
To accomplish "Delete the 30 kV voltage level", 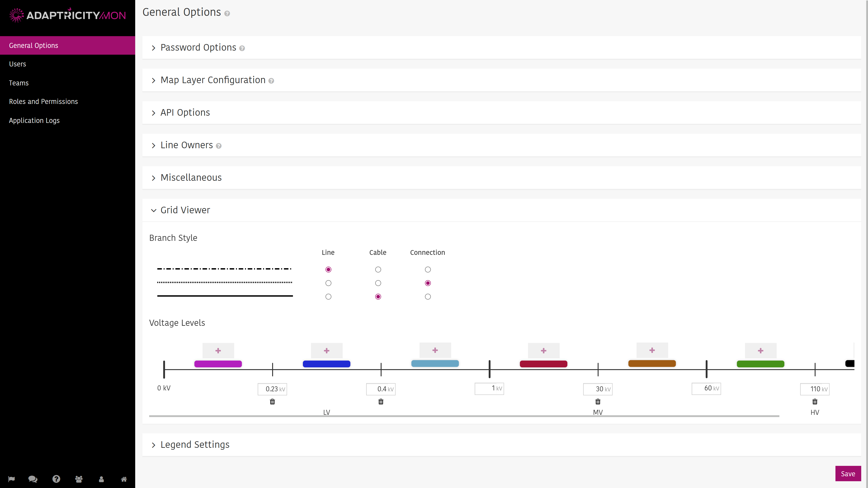I will tap(598, 401).
